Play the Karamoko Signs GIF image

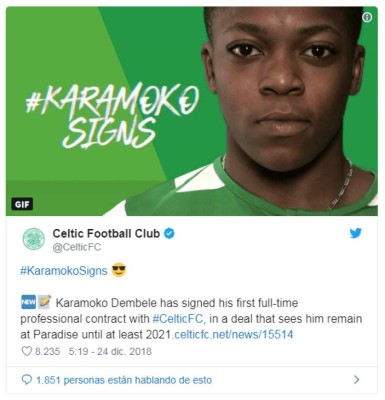[192, 111]
